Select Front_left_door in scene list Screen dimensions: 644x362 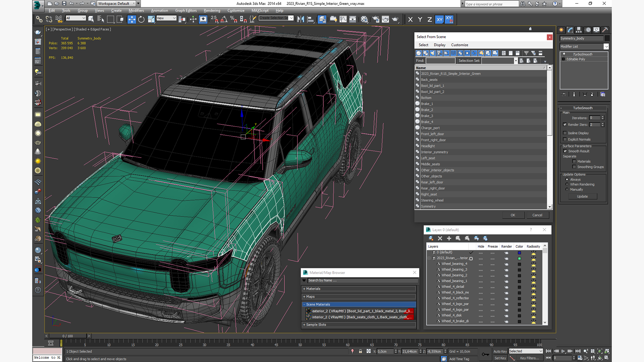tap(432, 134)
